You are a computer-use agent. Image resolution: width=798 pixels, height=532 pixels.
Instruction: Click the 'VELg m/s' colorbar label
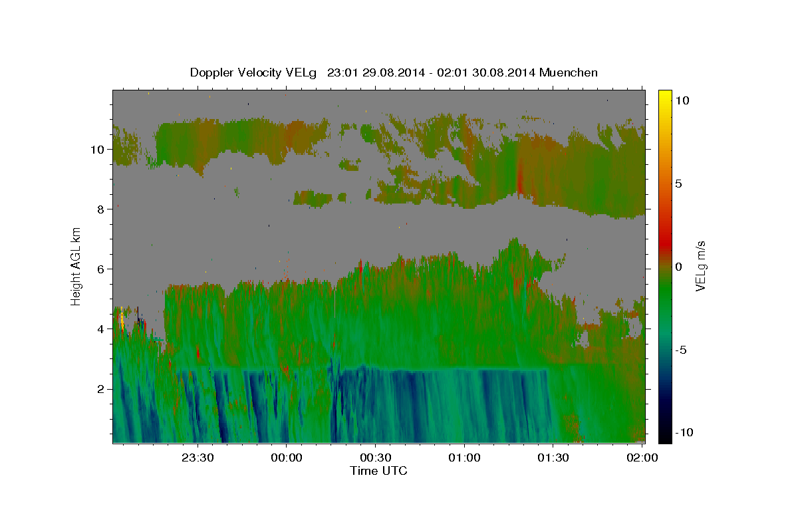pos(700,266)
